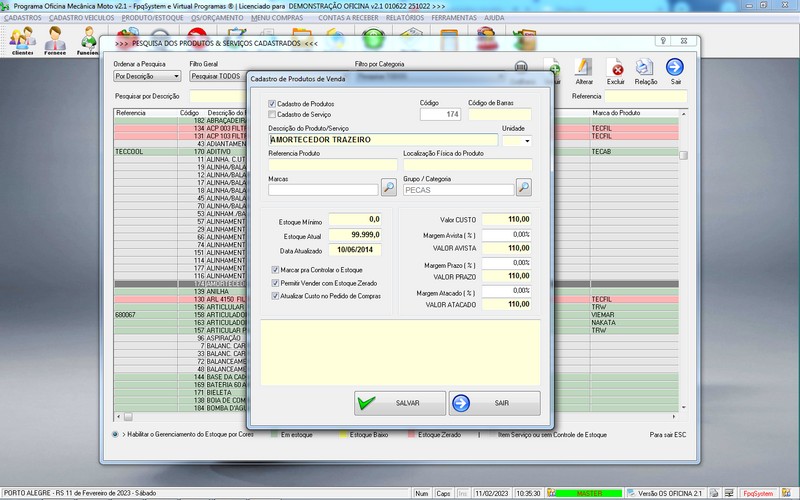Click the new-document icon with green plus
Viewport: 800px width, 500px height.
tap(553, 67)
